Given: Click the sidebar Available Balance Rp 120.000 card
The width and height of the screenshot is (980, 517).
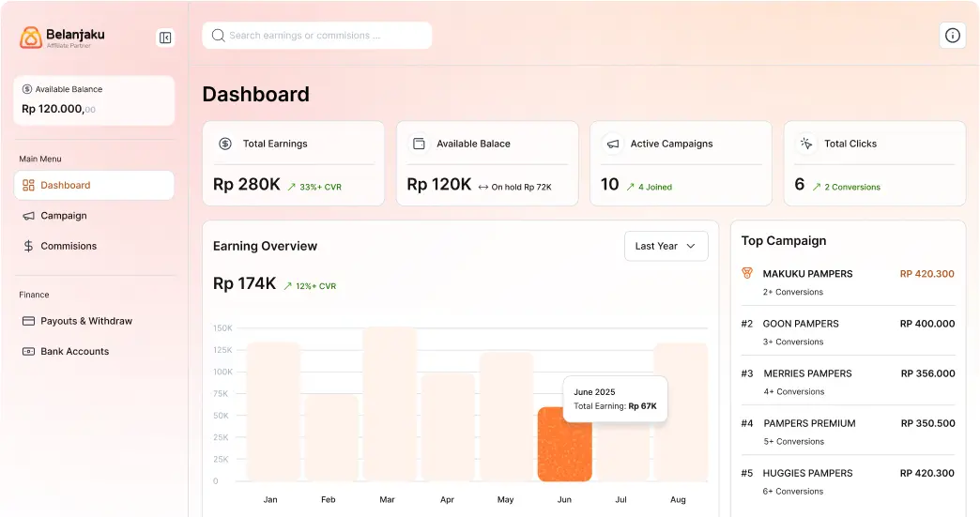Looking at the screenshot, I should [94, 100].
